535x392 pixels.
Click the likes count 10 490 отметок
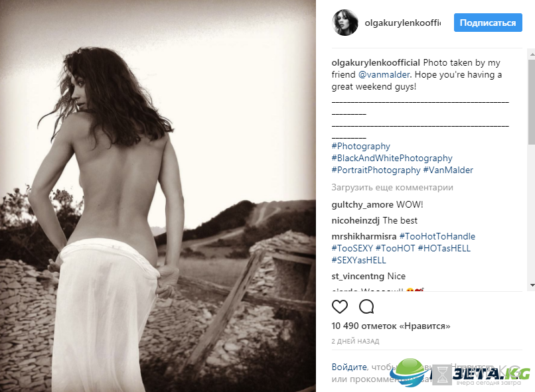click(x=391, y=326)
